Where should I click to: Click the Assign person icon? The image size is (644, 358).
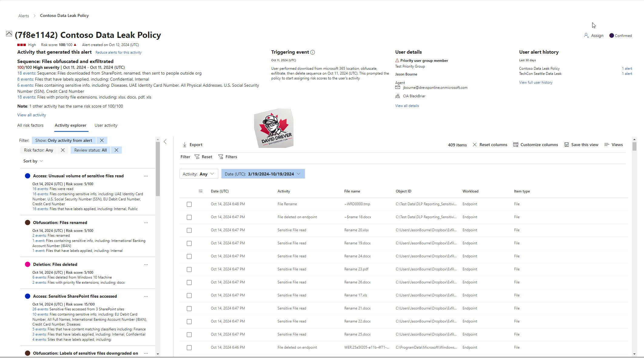tap(586, 35)
